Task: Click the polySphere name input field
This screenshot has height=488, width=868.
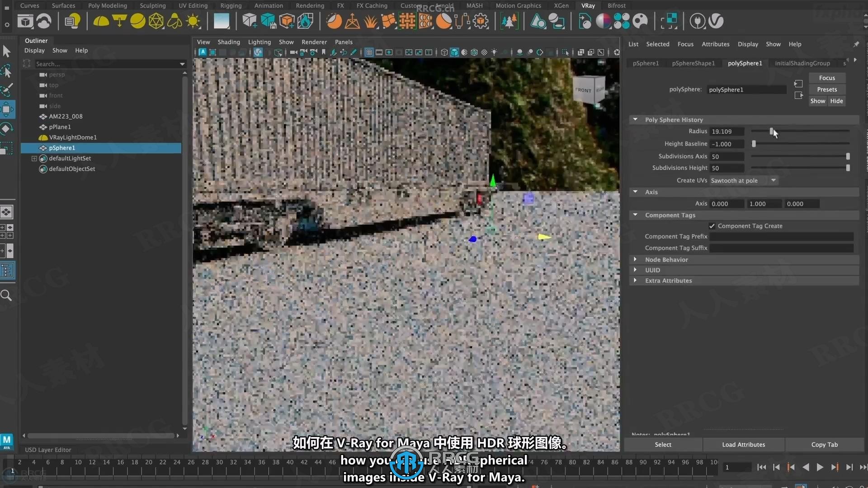Action: click(747, 90)
